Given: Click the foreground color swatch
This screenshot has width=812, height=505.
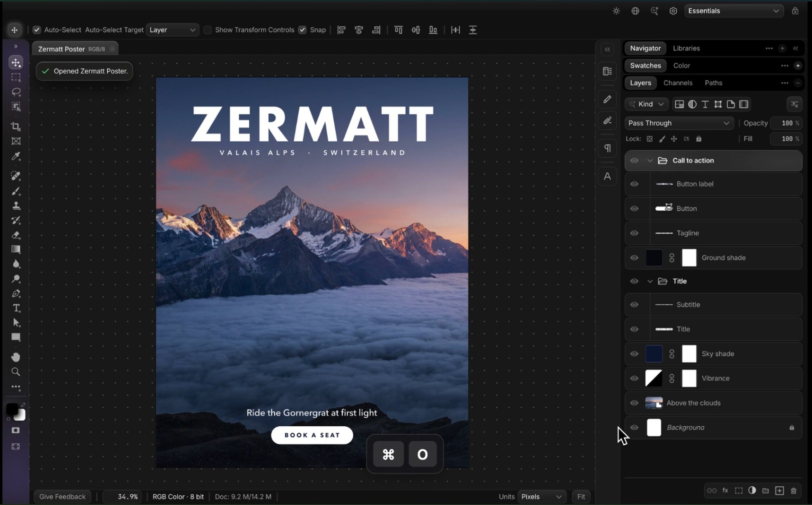Looking at the screenshot, I should coord(12,409).
